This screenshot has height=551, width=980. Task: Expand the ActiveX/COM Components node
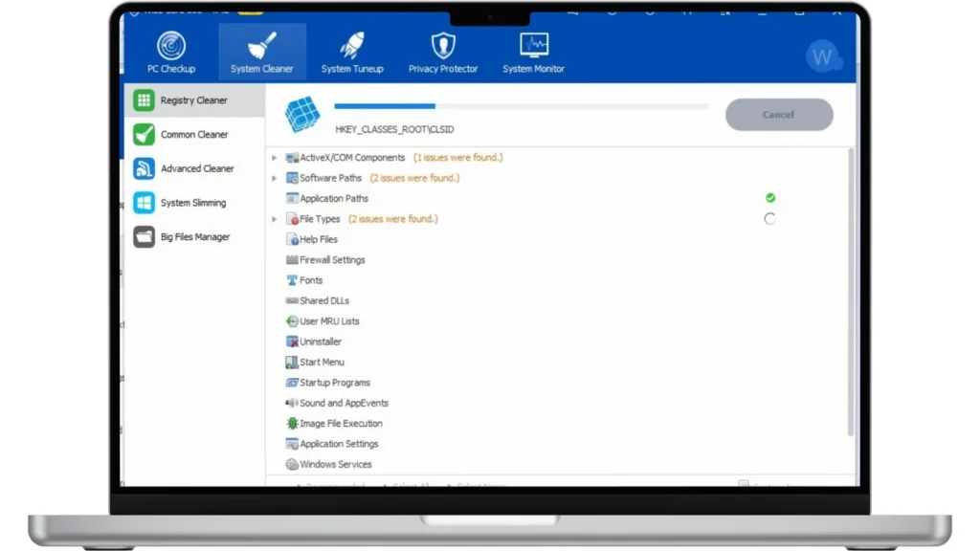point(275,158)
